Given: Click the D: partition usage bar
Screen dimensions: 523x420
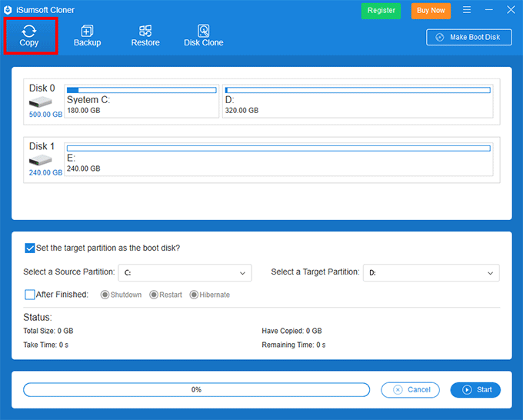Looking at the screenshot, I should (358, 90).
